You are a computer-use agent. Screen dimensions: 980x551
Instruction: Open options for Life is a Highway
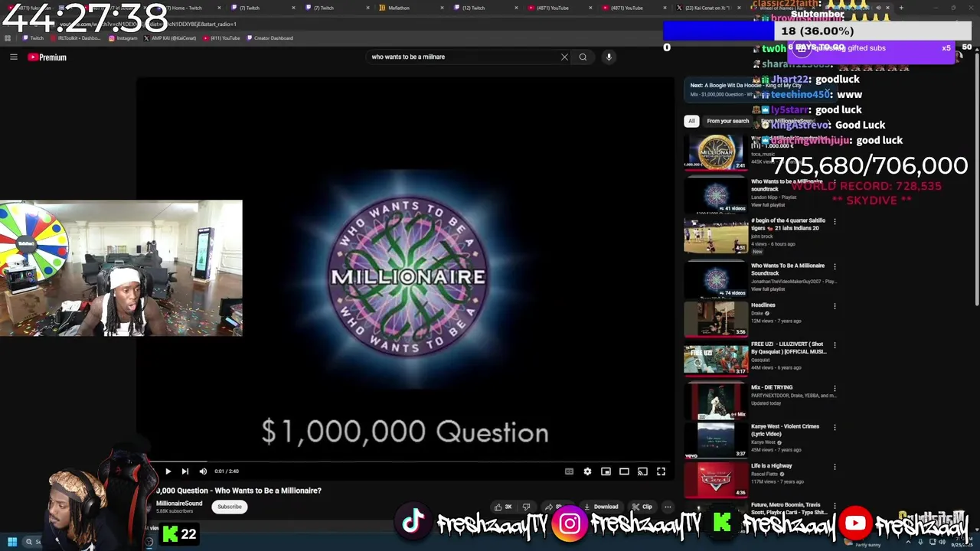pyautogui.click(x=835, y=466)
